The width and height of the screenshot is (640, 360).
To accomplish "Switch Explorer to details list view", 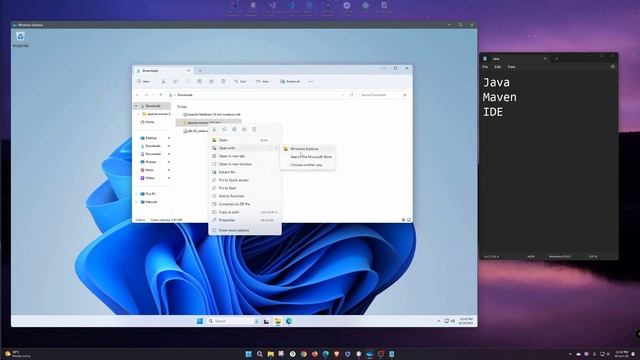I will [x=403, y=220].
